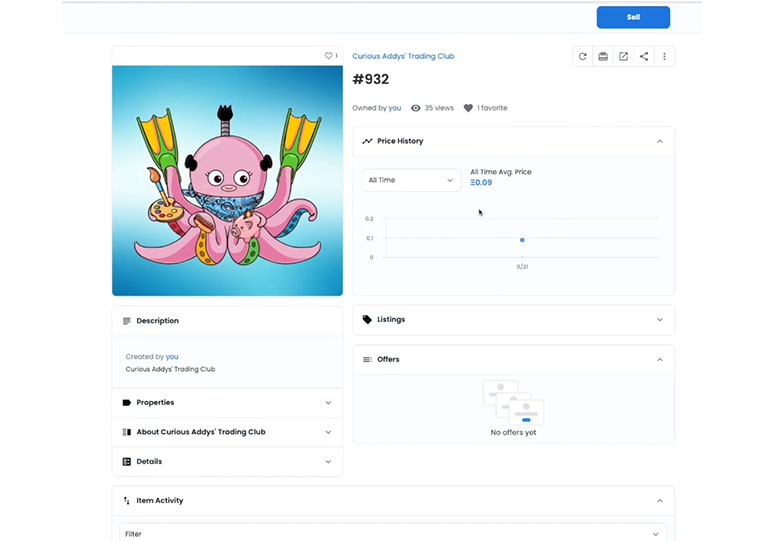Expand About Curious Addys' Trading Club
763x541 pixels.
tap(227, 432)
